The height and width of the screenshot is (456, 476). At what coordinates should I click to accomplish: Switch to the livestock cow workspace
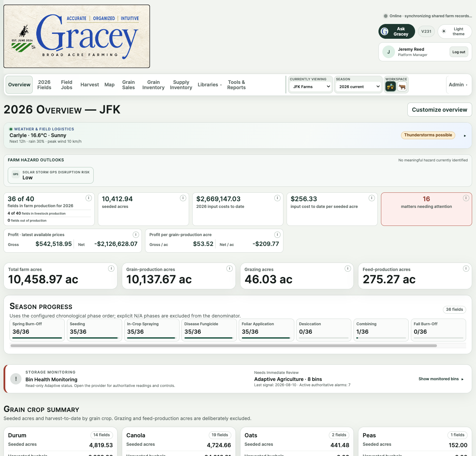(x=402, y=87)
